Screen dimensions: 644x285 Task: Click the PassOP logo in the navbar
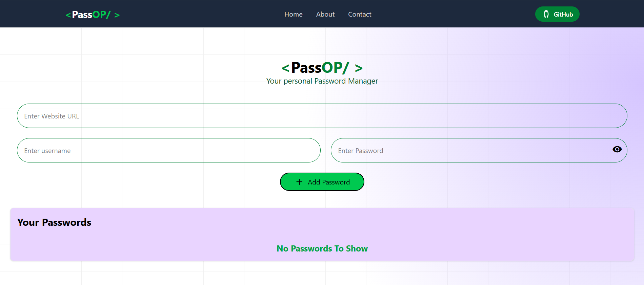[92, 14]
